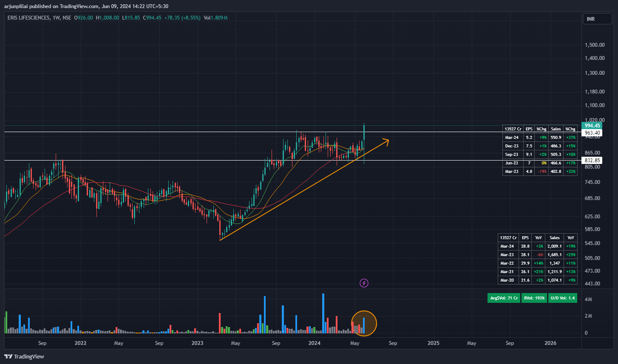618x364 pixels.
Task: Click quarterly sales value 550.9
Action: point(556,138)
